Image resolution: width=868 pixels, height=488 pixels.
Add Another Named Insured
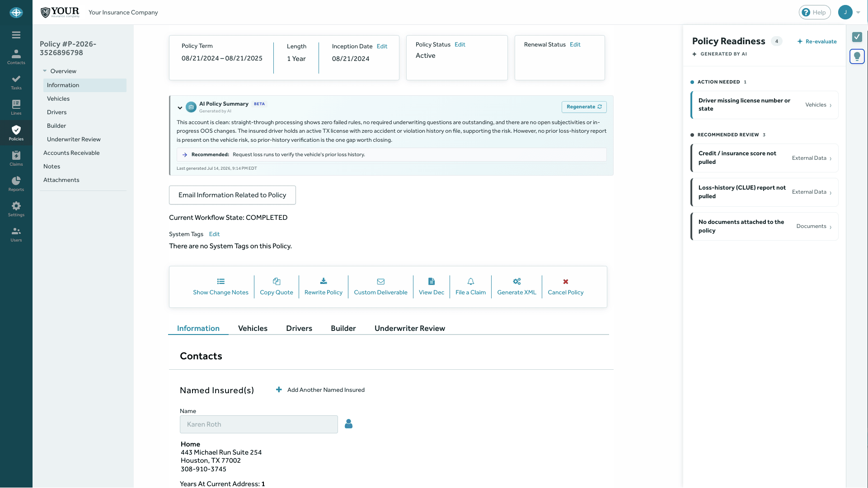(x=320, y=390)
